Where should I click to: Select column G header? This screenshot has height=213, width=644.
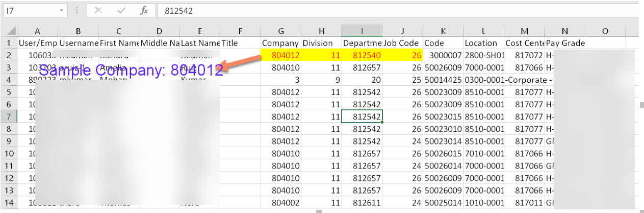pyautogui.click(x=280, y=31)
